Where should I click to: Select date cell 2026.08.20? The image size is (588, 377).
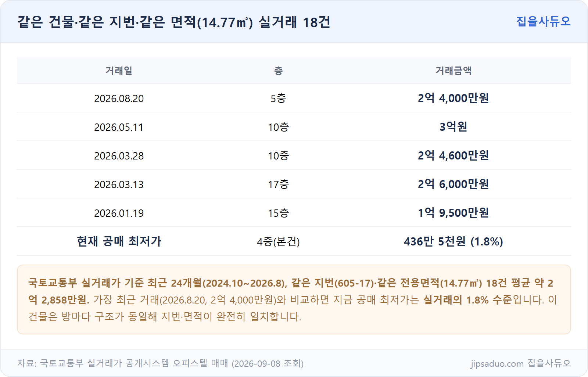119,98
